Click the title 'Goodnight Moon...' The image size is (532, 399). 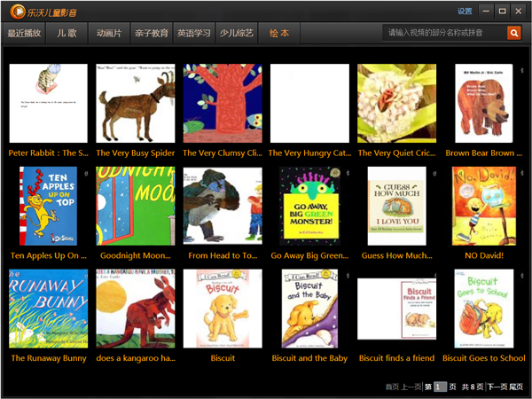click(136, 255)
